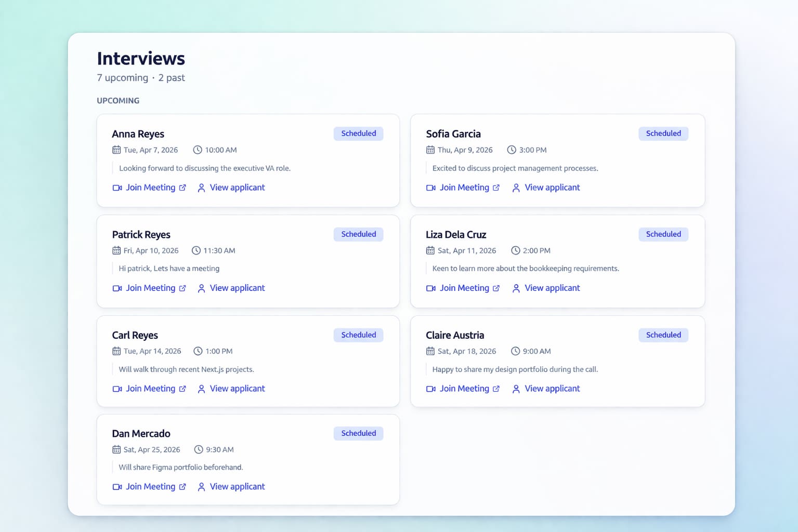Click the calendar icon on Dan Mercado's card

[x=116, y=449]
